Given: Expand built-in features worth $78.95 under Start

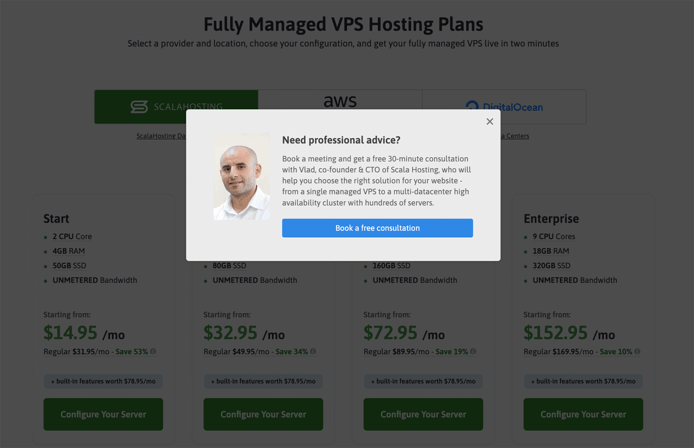Looking at the screenshot, I should click(103, 381).
